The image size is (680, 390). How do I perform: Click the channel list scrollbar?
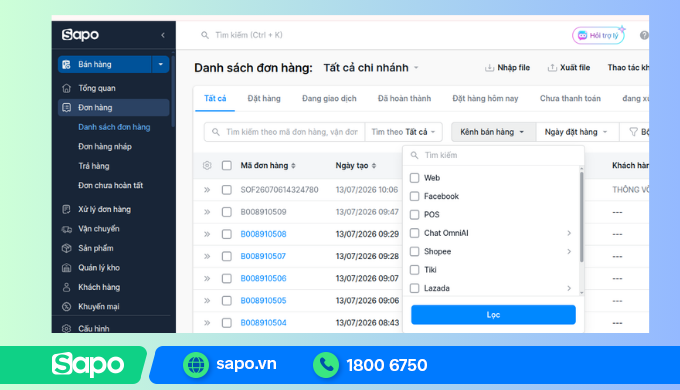coord(581,217)
